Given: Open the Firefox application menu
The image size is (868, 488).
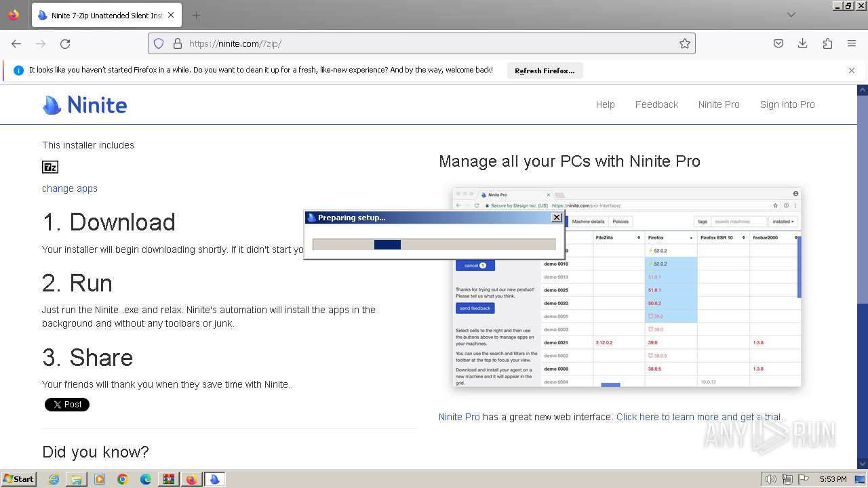Looking at the screenshot, I should 852,43.
